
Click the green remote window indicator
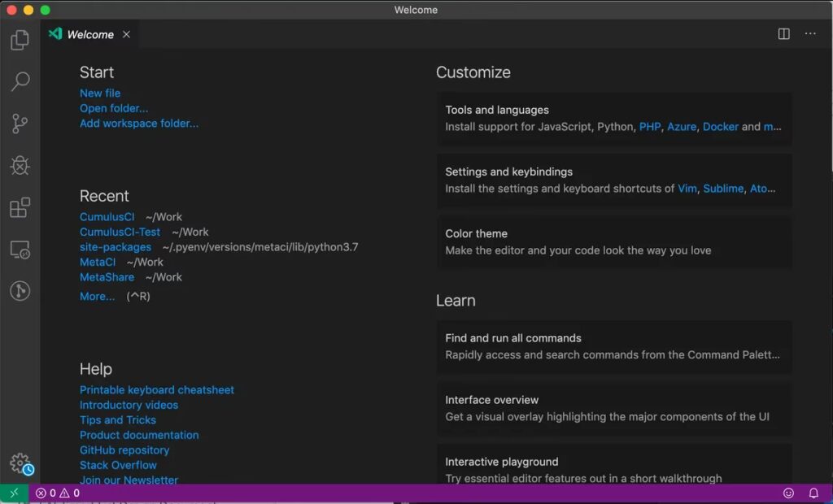(15, 493)
